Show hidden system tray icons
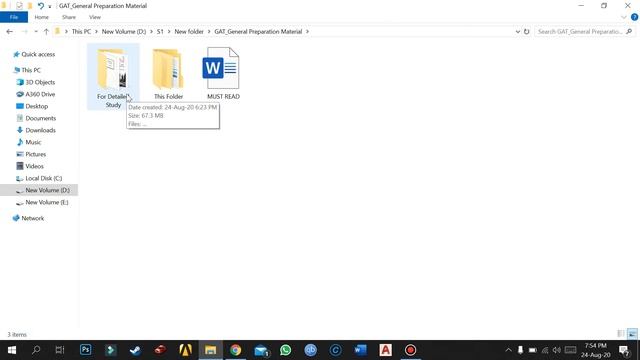 pyautogui.click(x=508, y=350)
